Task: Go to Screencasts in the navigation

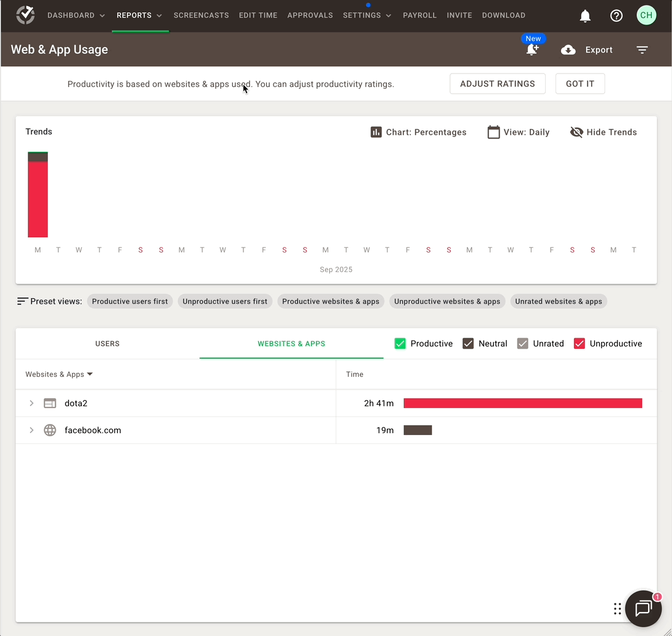Action: [201, 15]
